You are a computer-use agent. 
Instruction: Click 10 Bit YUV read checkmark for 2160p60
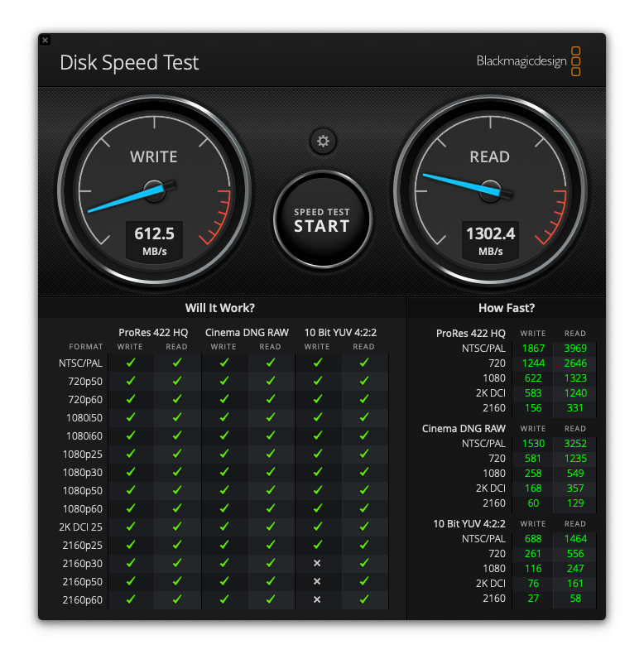point(363,599)
